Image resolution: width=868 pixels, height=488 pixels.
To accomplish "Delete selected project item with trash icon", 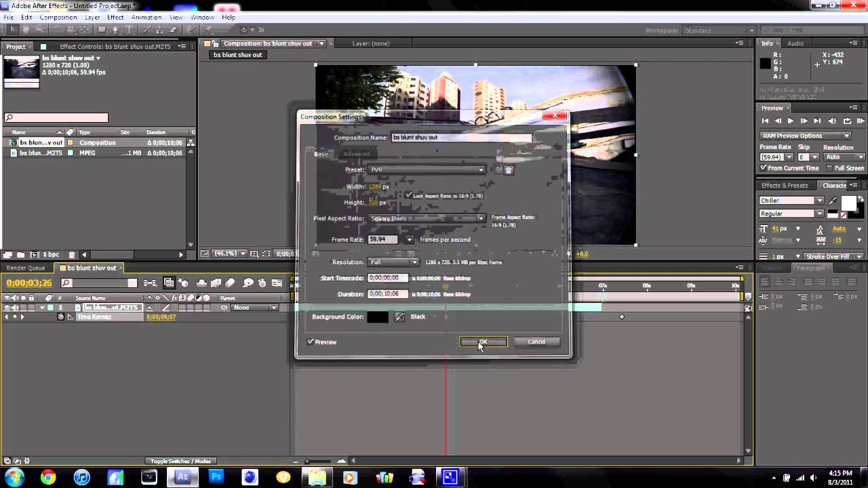I will tap(72, 255).
